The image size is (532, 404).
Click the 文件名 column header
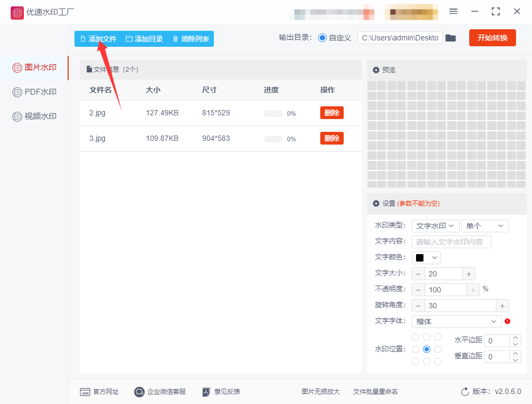[x=101, y=90]
